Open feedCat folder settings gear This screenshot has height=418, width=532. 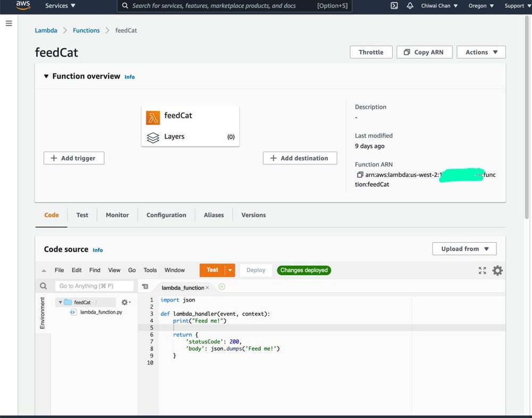point(126,302)
